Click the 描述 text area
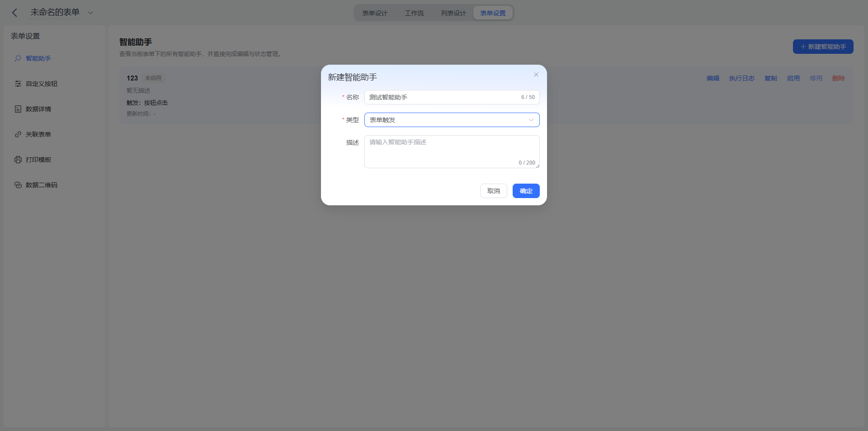868x431 pixels. (452, 152)
